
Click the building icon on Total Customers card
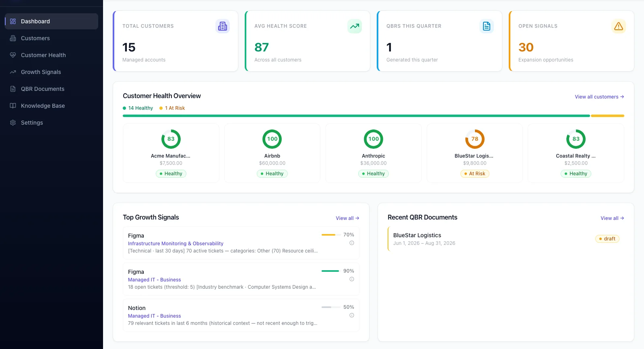point(223,26)
